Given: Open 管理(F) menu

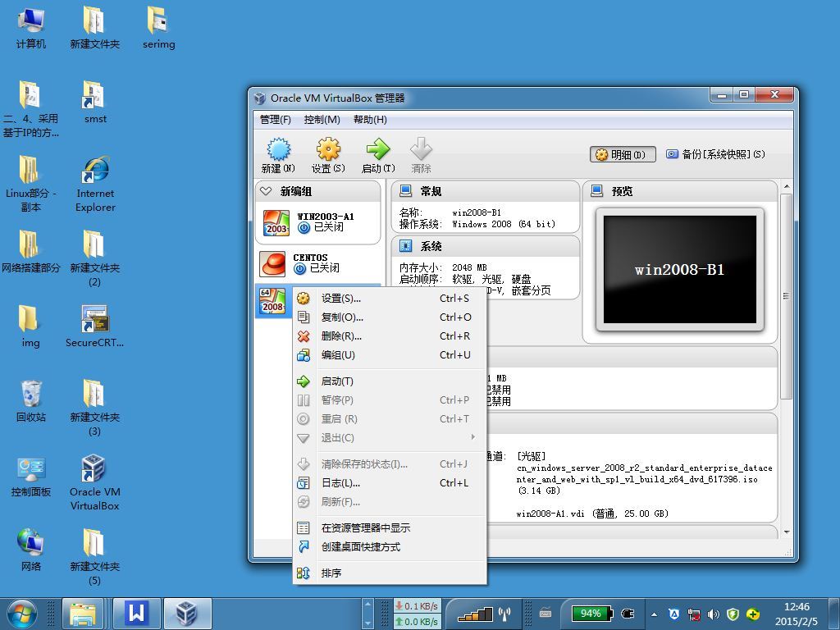Looking at the screenshot, I should point(276,120).
